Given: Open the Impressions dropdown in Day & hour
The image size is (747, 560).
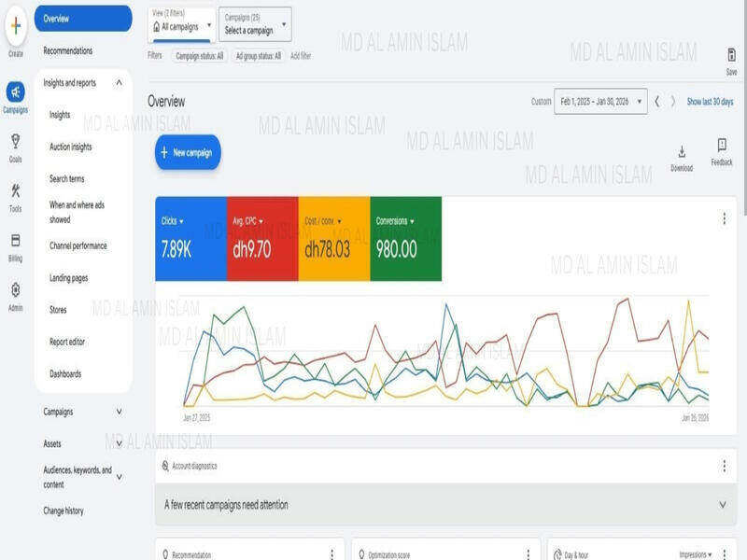Looking at the screenshot, I should tap(696, 554).
